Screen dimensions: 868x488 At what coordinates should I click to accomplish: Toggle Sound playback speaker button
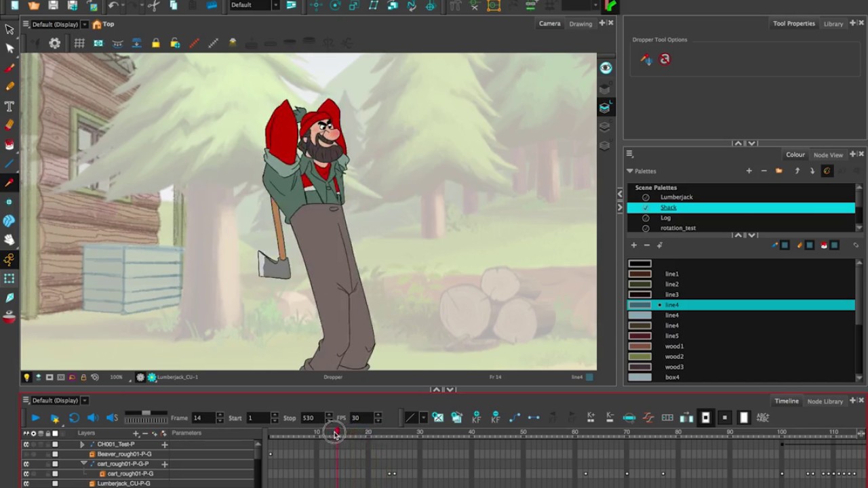93,418
